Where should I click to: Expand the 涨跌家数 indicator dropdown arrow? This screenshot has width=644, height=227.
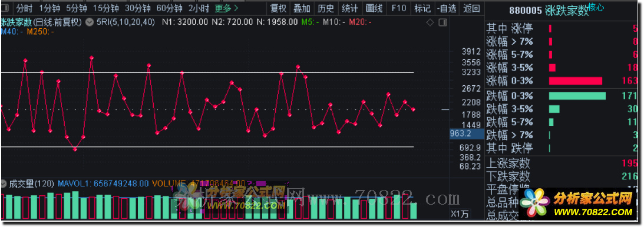tap(89, 22)
